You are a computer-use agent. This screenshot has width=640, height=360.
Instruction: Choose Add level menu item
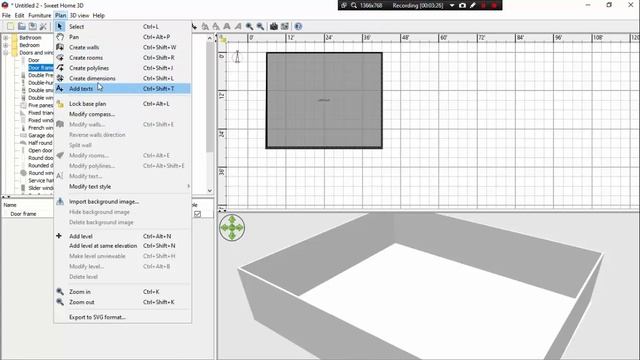click(122, 236)
